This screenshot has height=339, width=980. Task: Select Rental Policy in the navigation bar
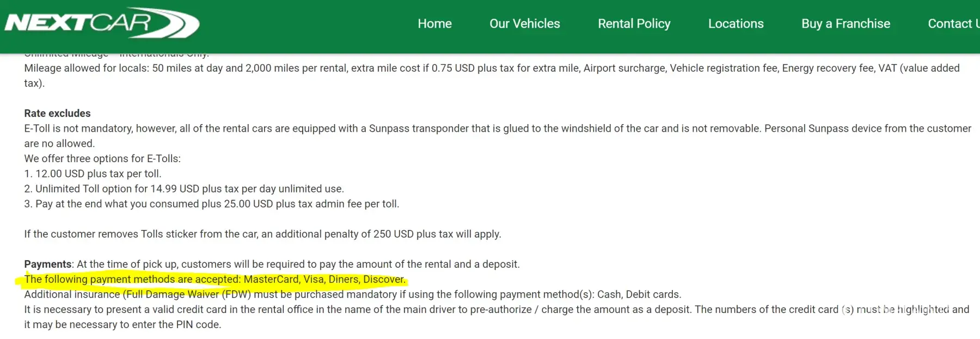click(x=634, y=24)
